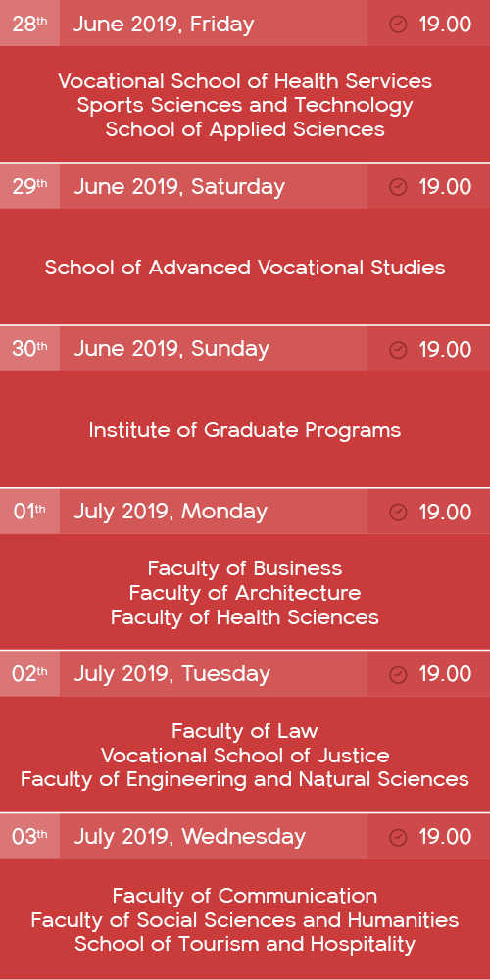Select Faculty of Law entry

pos(245,731)
